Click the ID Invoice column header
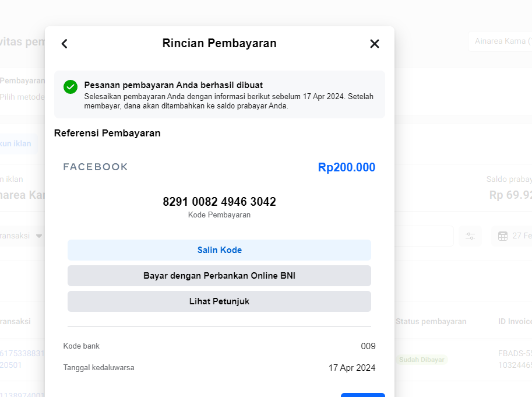532x397 pixels. point(515,321)
